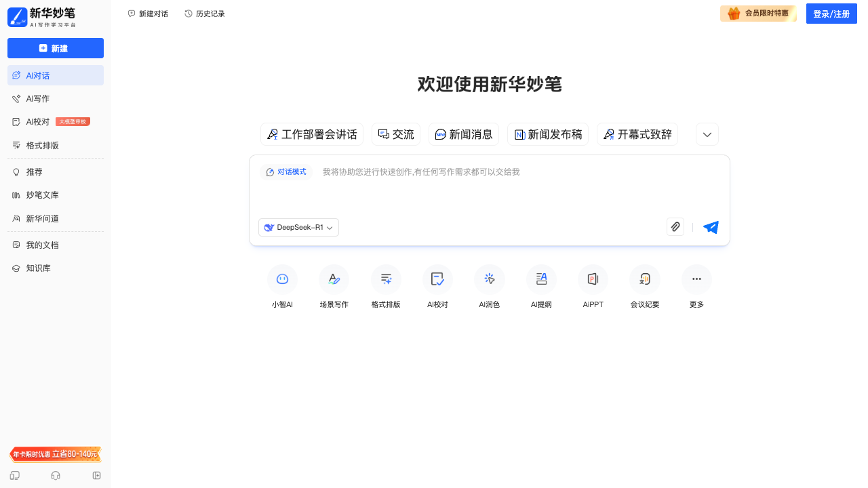The height and width of the screenshot is (488, 868).
Task: Click the attachment paperclip icon
Action: click(675, 227)
